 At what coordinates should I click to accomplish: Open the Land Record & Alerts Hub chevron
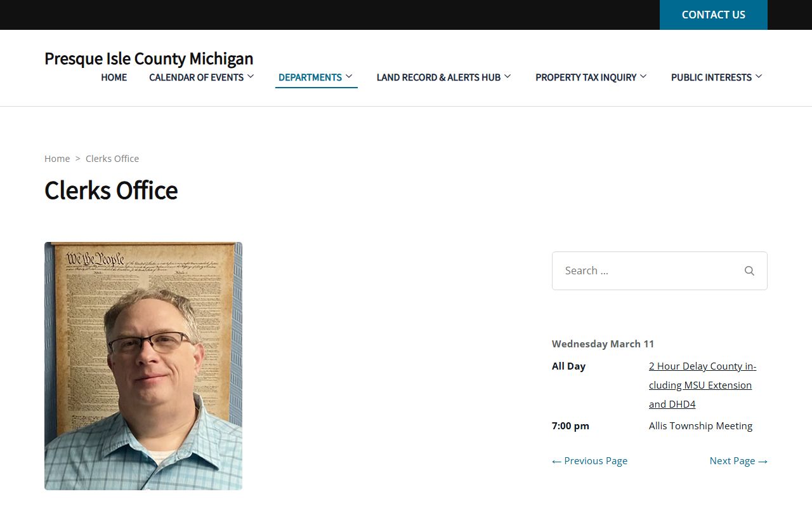pyautogui.click(x=507, y=77)
